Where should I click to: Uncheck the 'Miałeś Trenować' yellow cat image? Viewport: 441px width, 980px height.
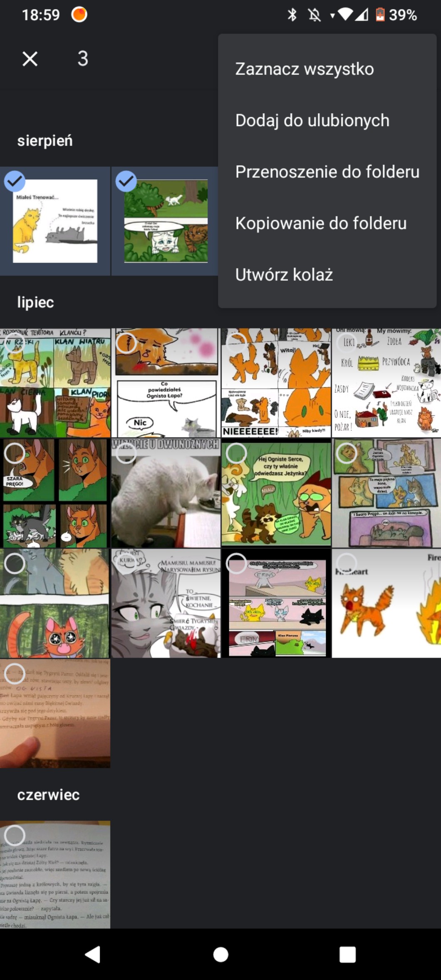(15, 181)
